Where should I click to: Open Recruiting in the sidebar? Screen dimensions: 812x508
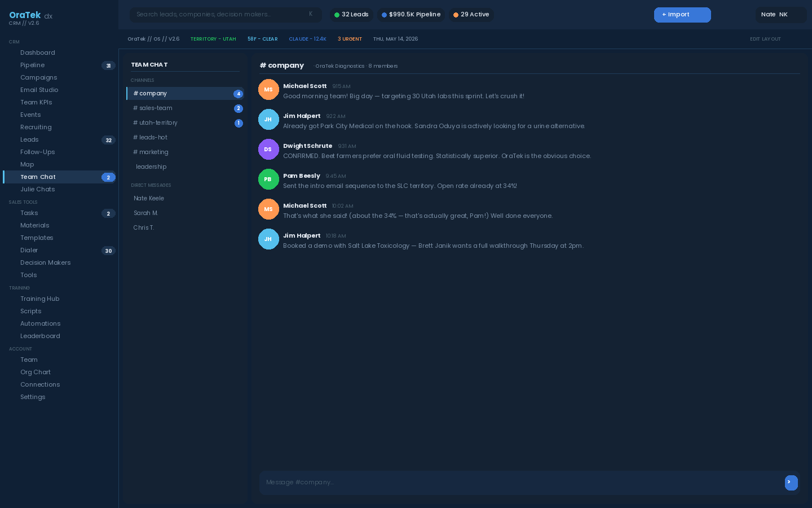coord(59,128)
